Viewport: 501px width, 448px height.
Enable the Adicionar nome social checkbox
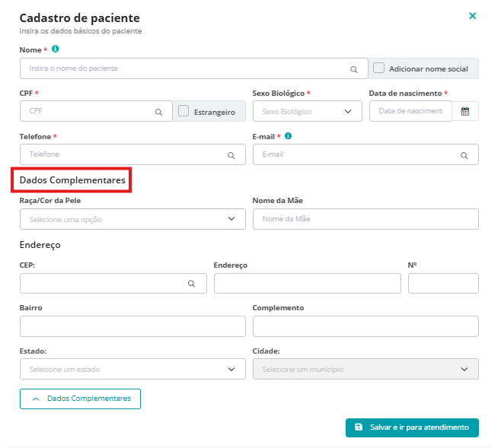[x=379, y=68]
